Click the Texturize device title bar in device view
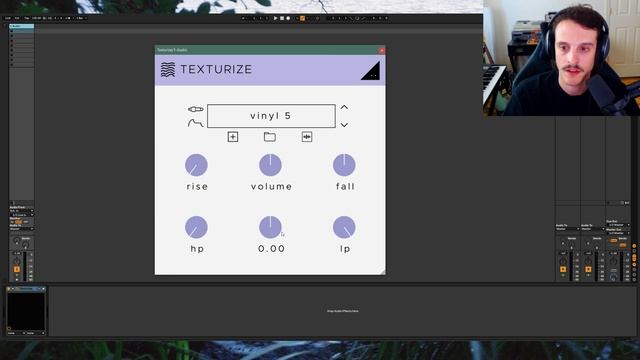This screenshot has height=360, width=640. point(26,289)
